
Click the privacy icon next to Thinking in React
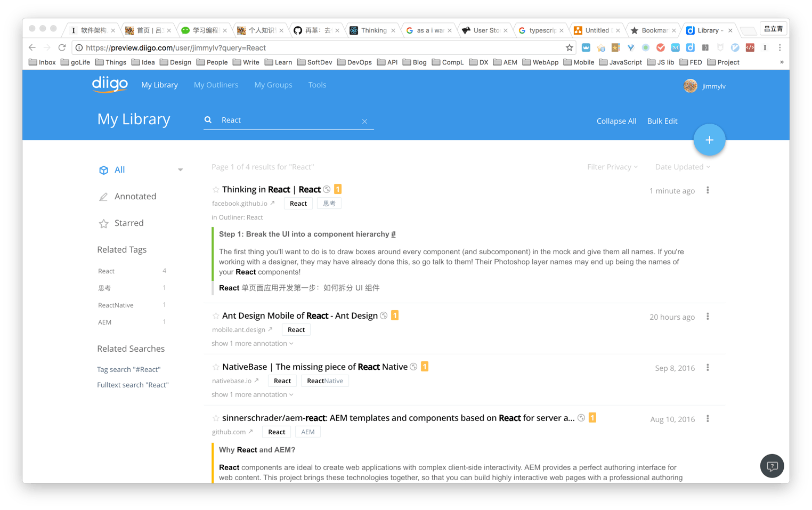click(327, 190)
